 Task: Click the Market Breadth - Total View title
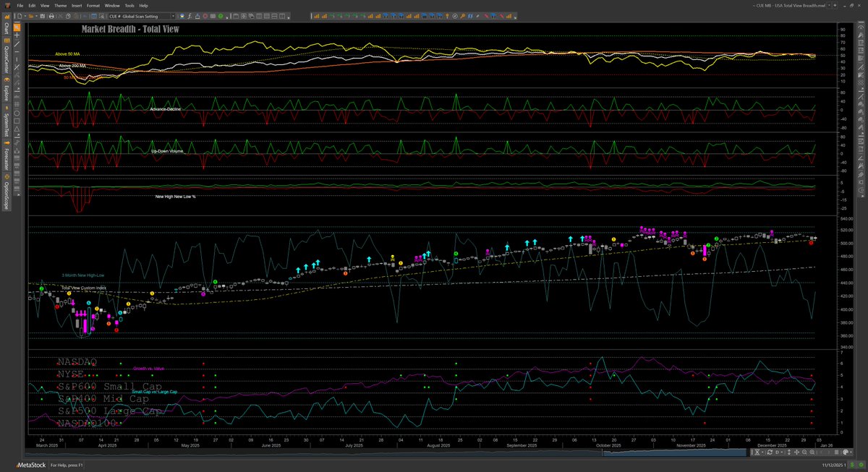[x=130, y=29]
